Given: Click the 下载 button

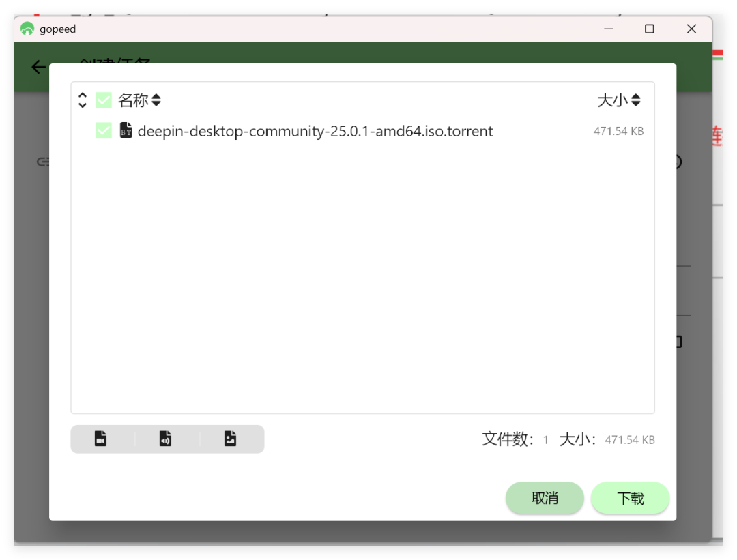Looking at the screenshot, I should tap(631, 498).
